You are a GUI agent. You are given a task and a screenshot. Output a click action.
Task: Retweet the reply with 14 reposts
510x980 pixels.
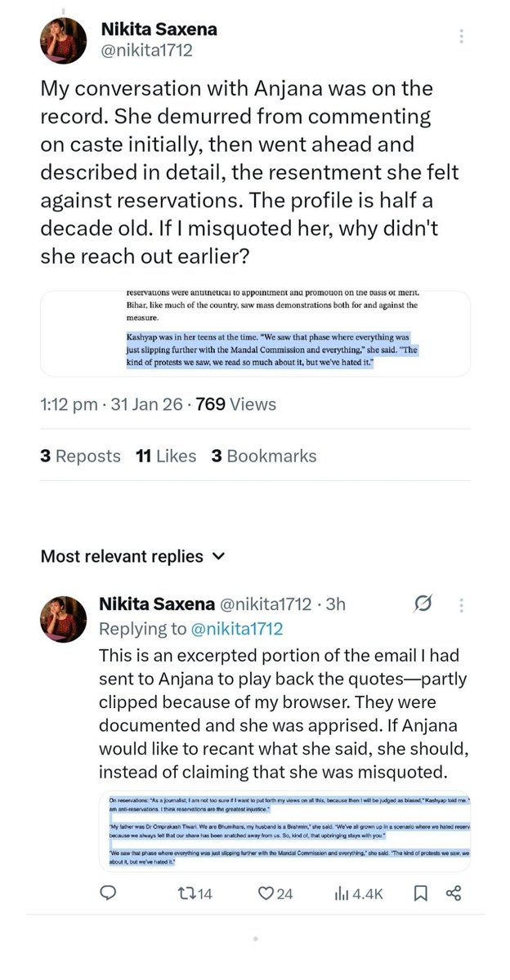pos(194,893)
